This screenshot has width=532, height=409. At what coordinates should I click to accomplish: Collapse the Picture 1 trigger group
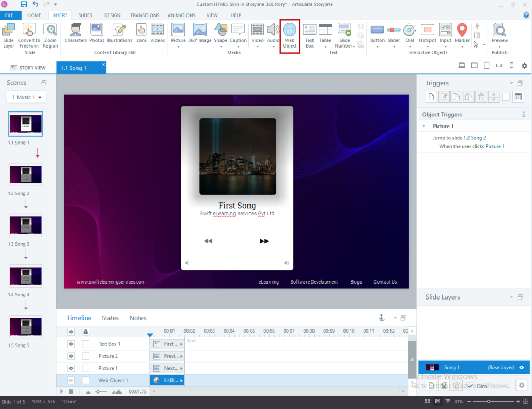coord(424,126)
